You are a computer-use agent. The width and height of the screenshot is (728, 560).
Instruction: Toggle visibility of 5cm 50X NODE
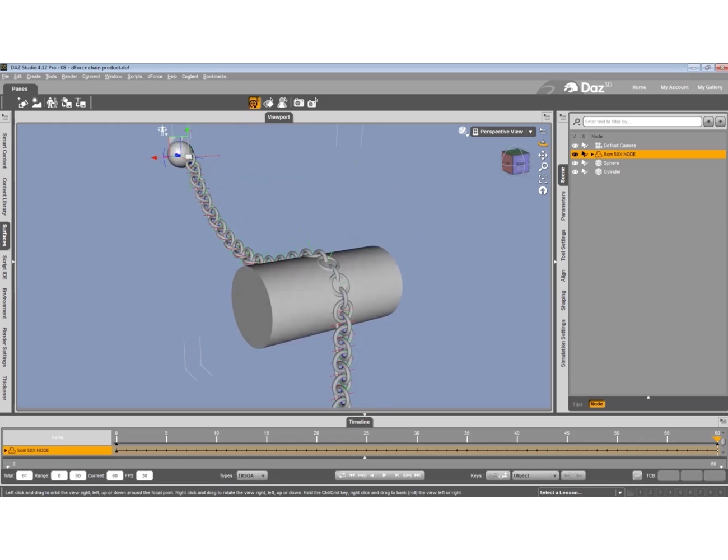575,154
